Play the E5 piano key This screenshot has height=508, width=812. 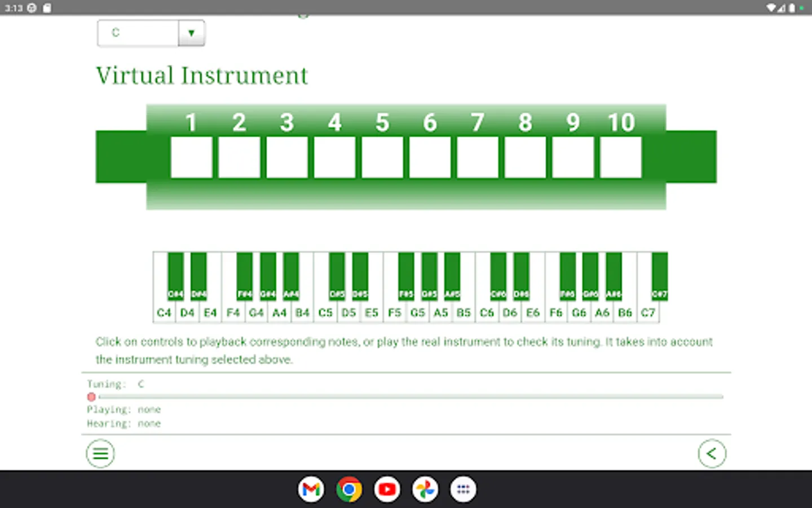(x=372, y=312)
